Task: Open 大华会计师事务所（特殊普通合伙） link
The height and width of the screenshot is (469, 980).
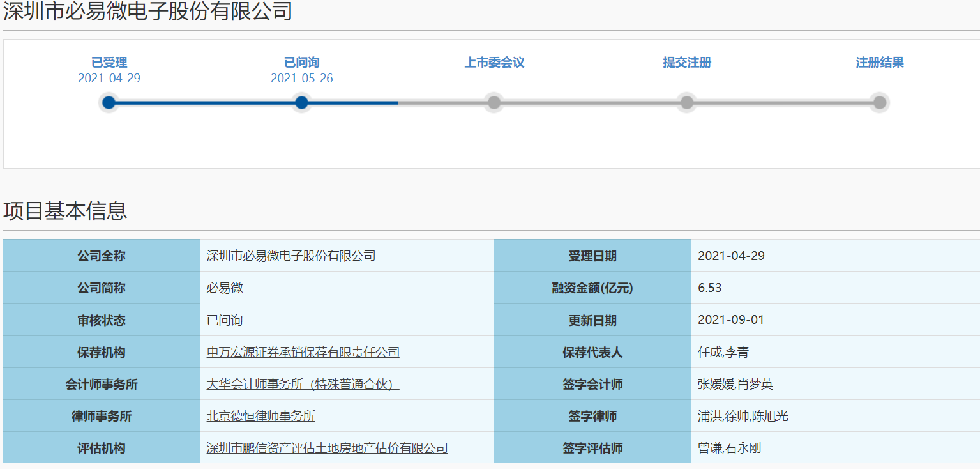Action: [303, 384]
